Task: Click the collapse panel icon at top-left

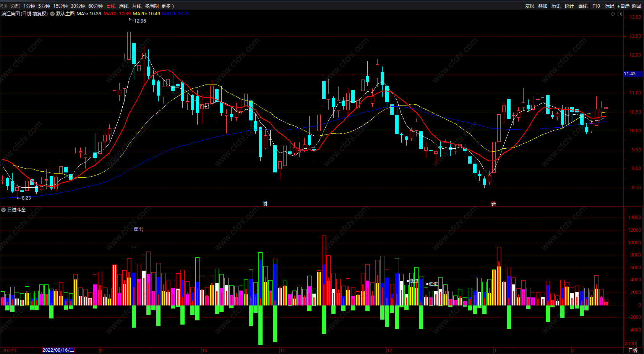Action: pos(4,6)
